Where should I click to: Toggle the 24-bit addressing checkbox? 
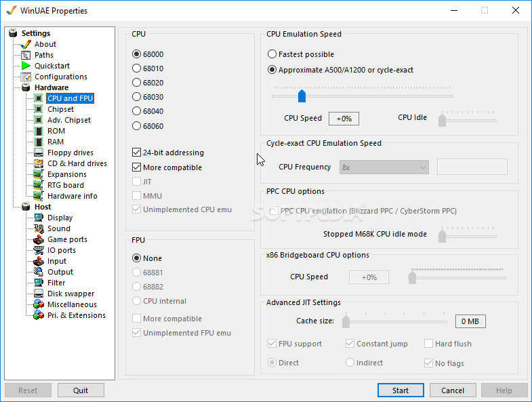pyautogui.click(x=136, y=153)
